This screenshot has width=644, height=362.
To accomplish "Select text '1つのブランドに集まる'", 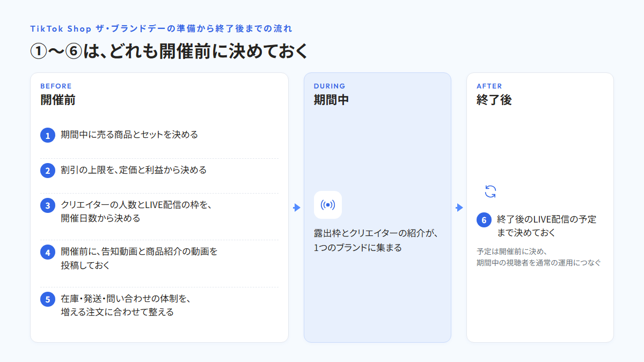I will [358, 248].
